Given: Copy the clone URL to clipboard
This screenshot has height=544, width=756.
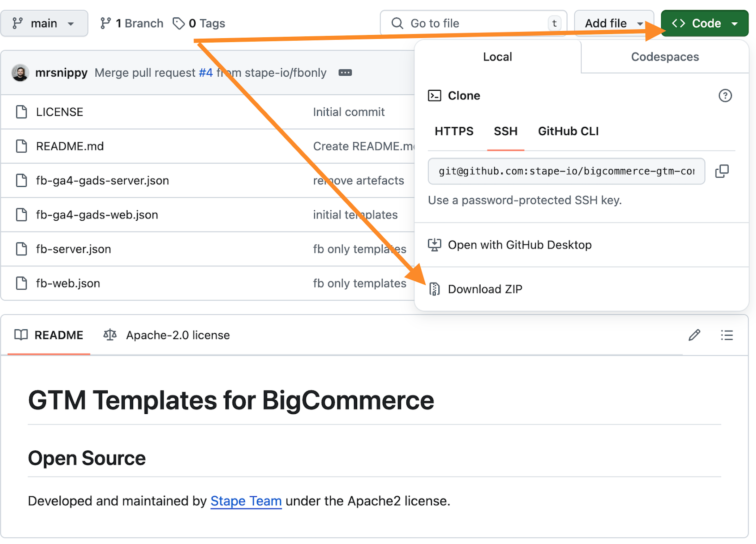Looking at the screenshot, I should [722, 171].
